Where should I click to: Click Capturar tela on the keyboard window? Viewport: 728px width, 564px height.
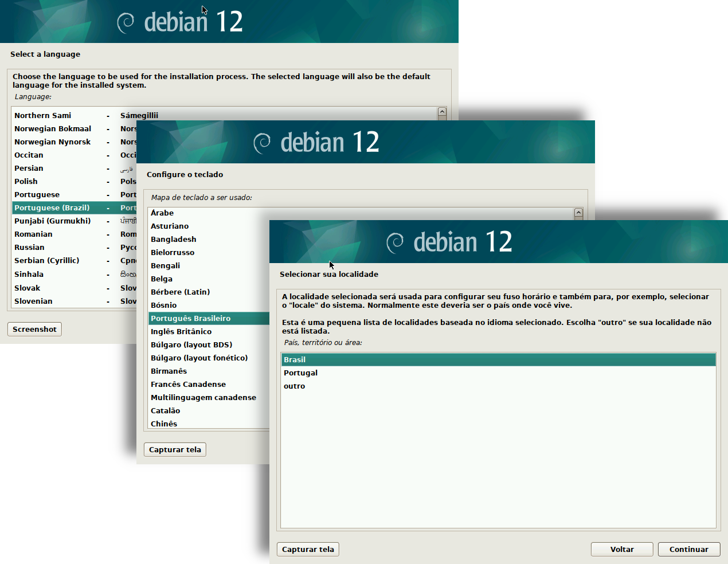(x=175, y=449)
